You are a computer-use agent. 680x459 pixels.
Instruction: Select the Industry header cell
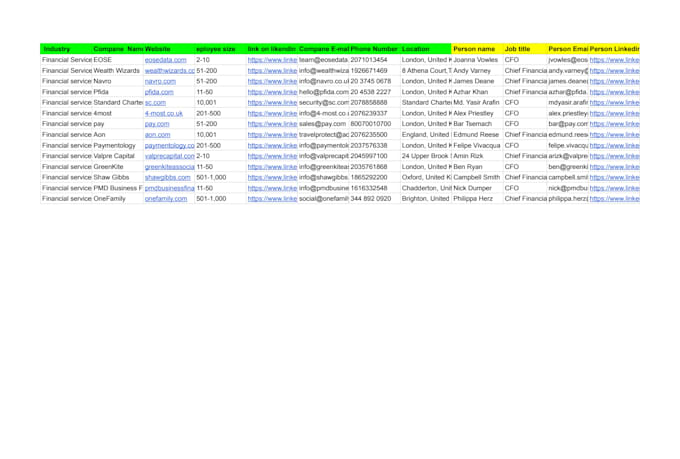click(x=66, y=49)
